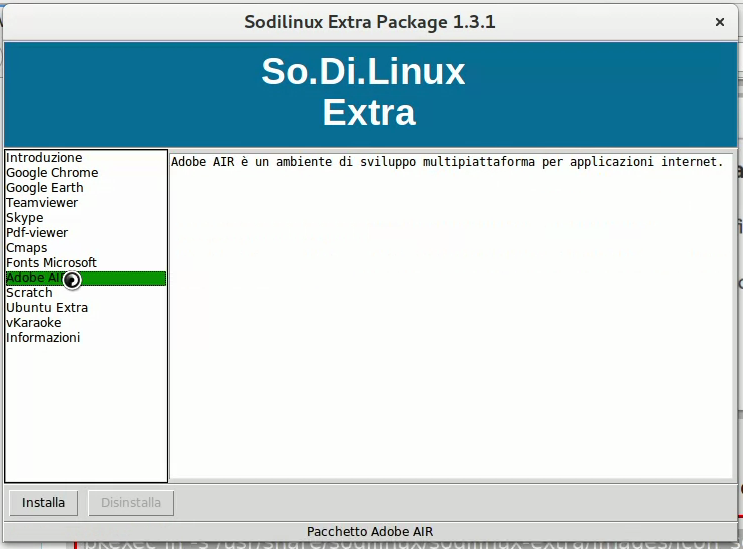Select Google Chrome from the list
Viewport: 743px width, 549px height.
point(52,173)
